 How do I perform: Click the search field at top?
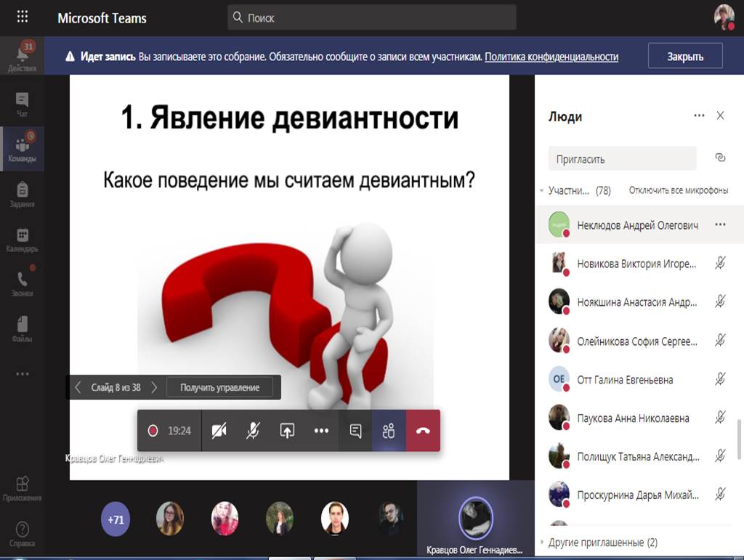pos(372,17)
